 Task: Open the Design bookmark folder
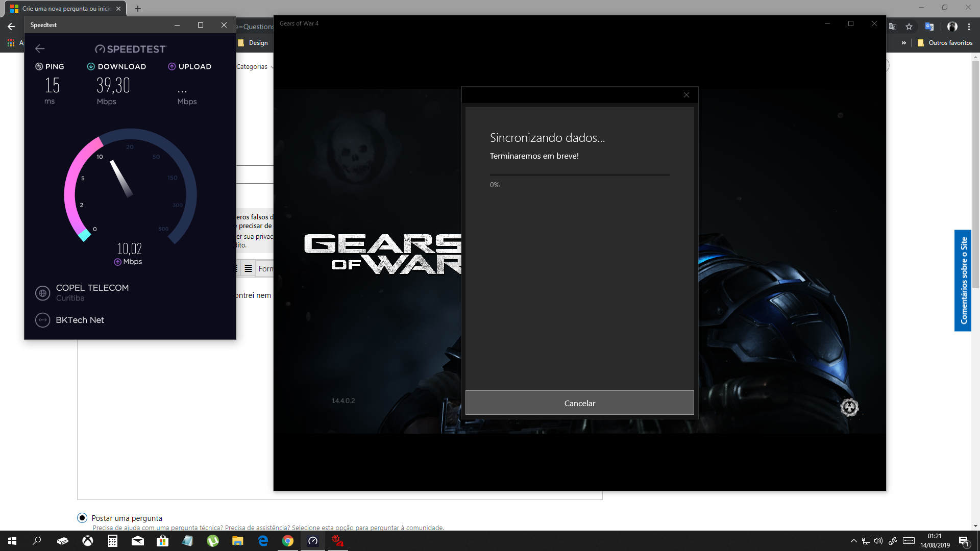[253, 43]
